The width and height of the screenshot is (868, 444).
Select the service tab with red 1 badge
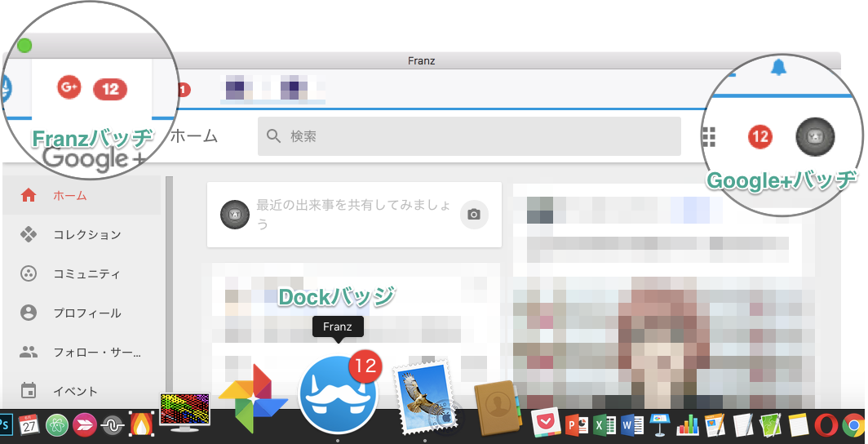(183, 90)
